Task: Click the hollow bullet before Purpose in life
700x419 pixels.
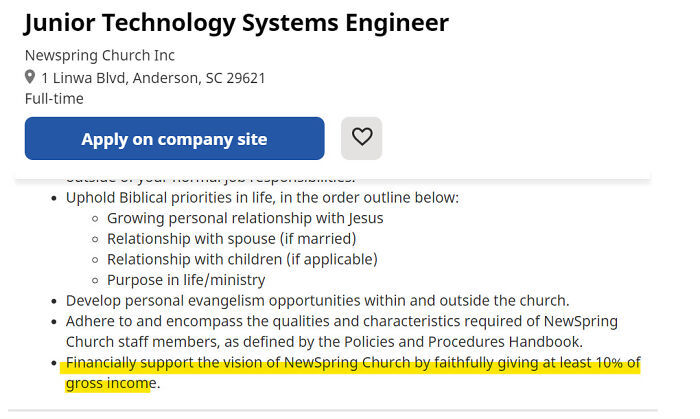Action: [x=95, y=281]
